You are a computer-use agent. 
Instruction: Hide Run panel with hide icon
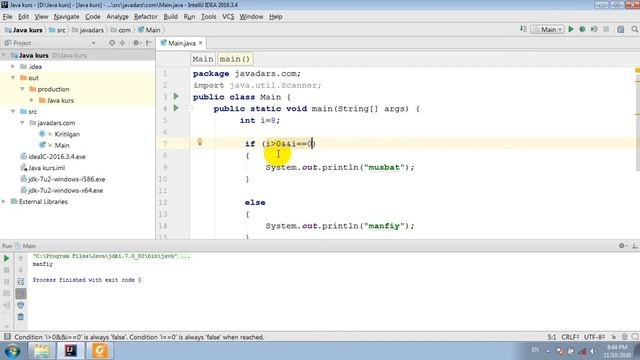coord(635,246)
